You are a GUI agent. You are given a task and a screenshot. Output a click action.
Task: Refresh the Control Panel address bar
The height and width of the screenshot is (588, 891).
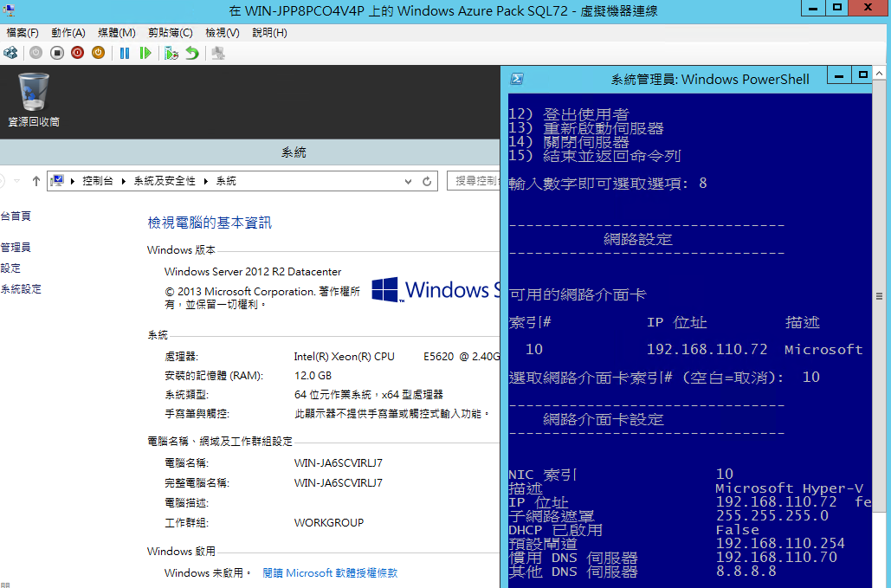(x=427, y=181)
